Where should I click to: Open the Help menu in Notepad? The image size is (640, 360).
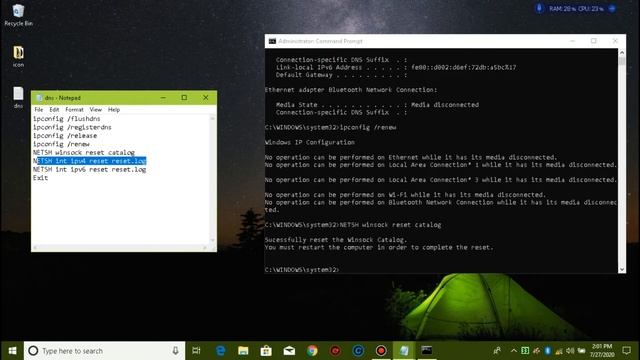click(x=114, y=110)
